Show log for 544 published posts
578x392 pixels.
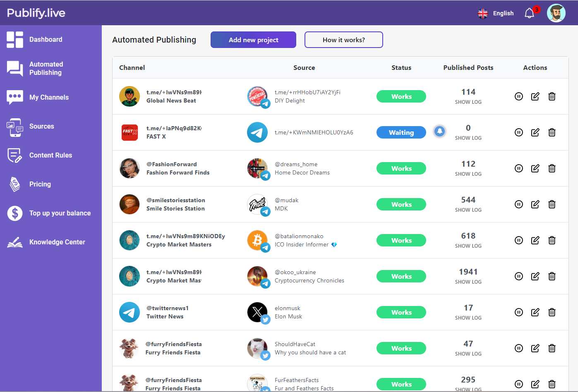click(468, 210)
